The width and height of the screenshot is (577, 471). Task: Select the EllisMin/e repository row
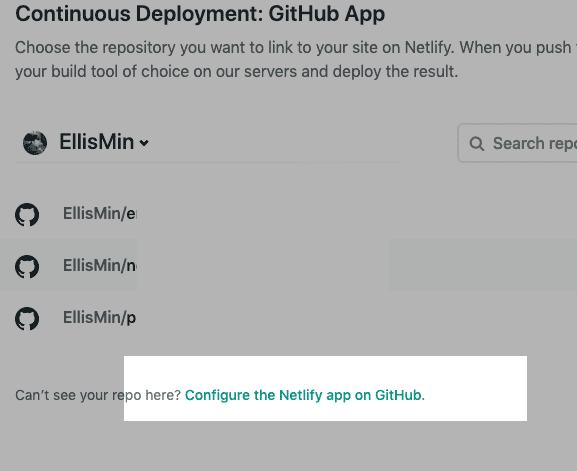click(288, 214)
